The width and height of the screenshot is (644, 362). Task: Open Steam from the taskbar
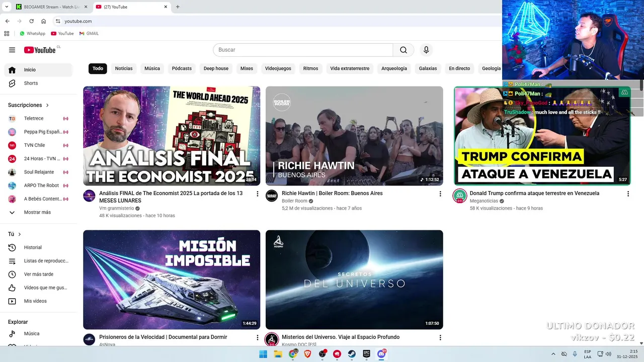pyautogui.click(x=352, y=354)
